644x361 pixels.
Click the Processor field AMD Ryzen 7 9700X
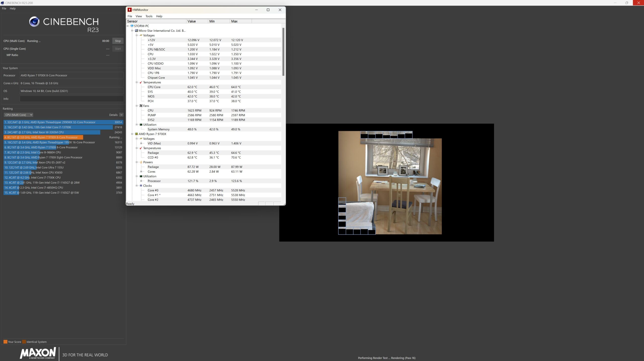[72, 75]
